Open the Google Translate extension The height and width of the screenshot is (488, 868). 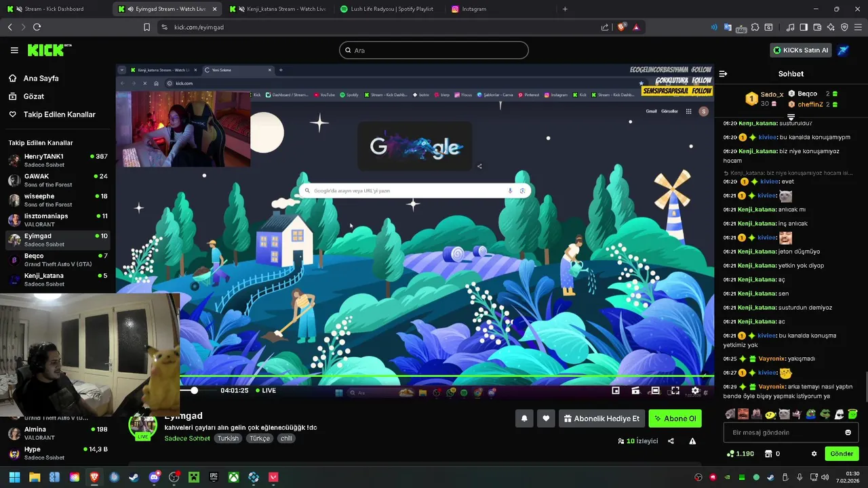[728, 27]
